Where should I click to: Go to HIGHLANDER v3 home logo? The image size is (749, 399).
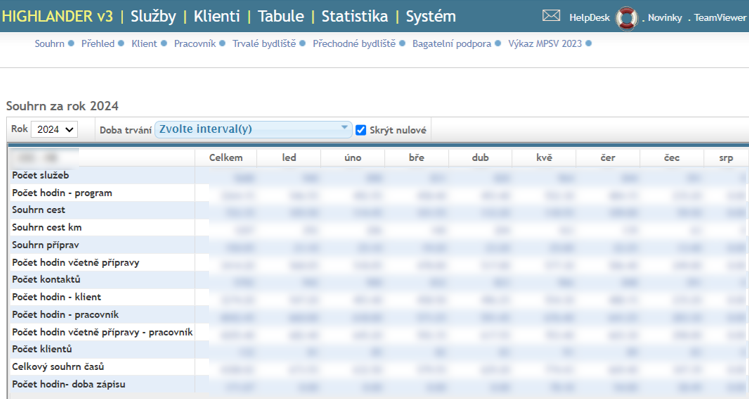(57, 16)
